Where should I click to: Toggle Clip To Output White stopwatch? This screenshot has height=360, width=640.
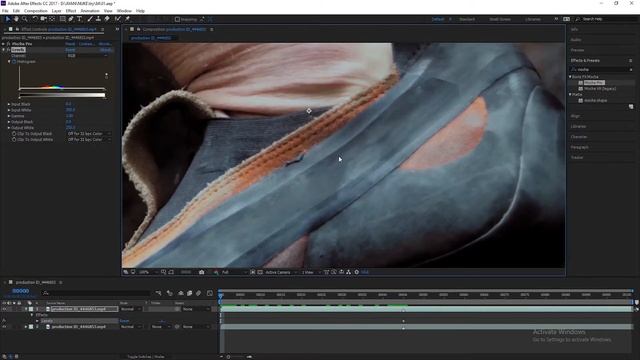[x=14, y=140]
